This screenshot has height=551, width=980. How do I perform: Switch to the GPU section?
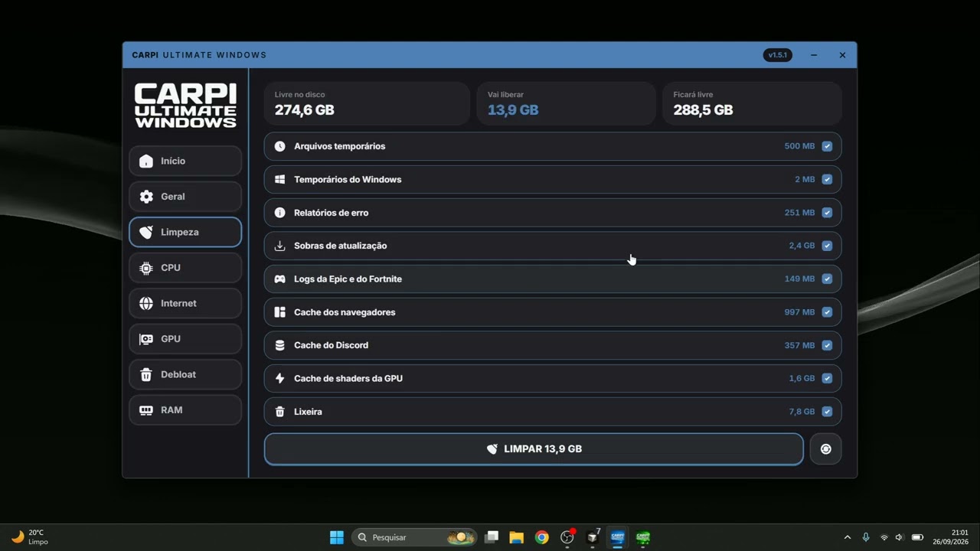point(185,339)
